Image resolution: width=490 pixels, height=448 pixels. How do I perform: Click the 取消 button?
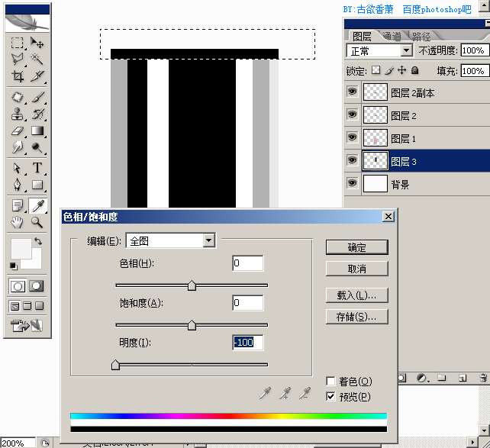(357, 269)
